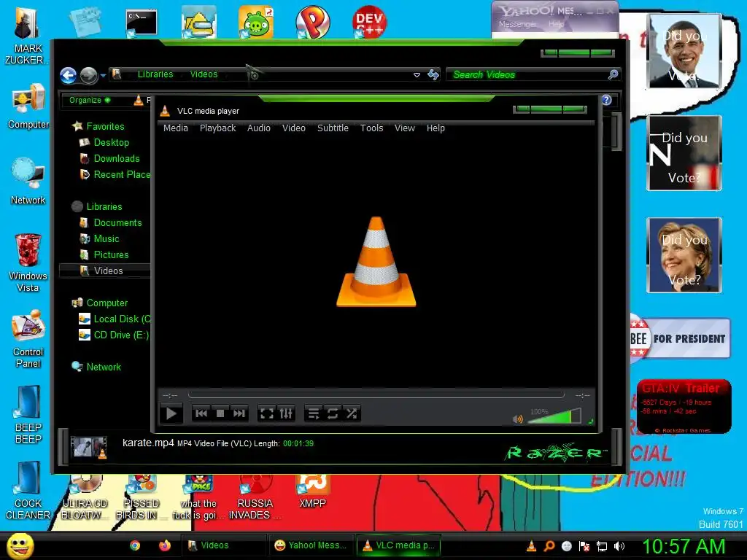Viewport: 747px width, 560px height.
Task: Open Explorer help question mark icon
Action: 606,100
